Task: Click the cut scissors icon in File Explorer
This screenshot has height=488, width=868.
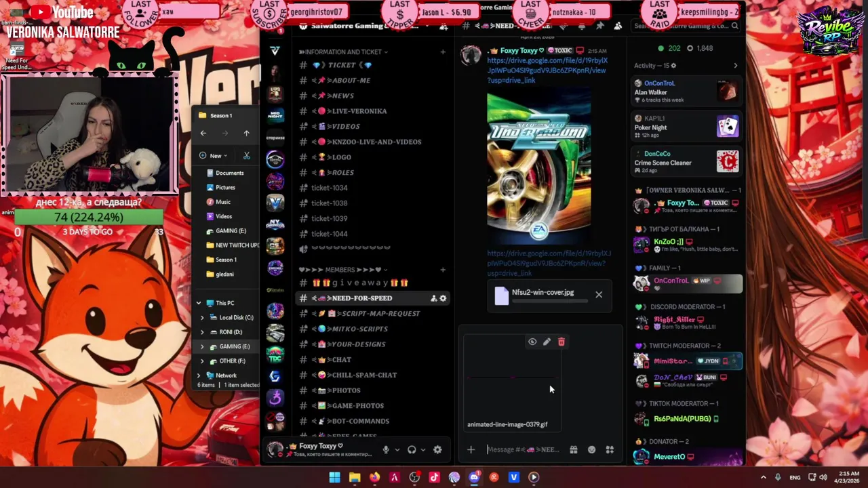Action: 247,156
